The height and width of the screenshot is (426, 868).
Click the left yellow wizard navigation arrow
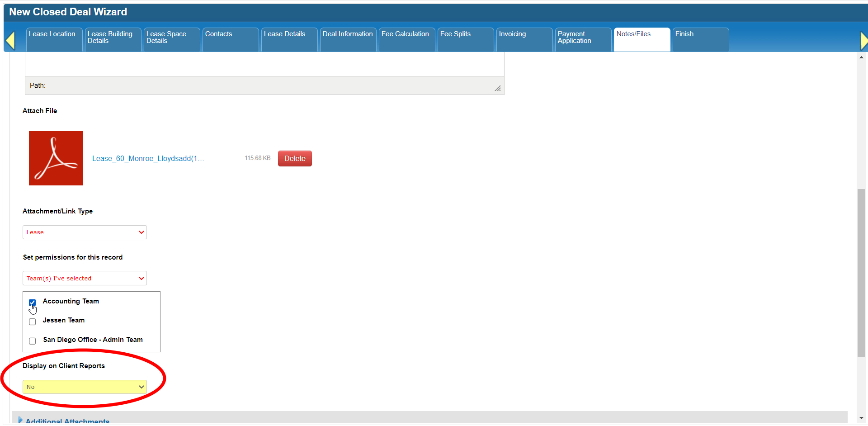click(10, 41)
